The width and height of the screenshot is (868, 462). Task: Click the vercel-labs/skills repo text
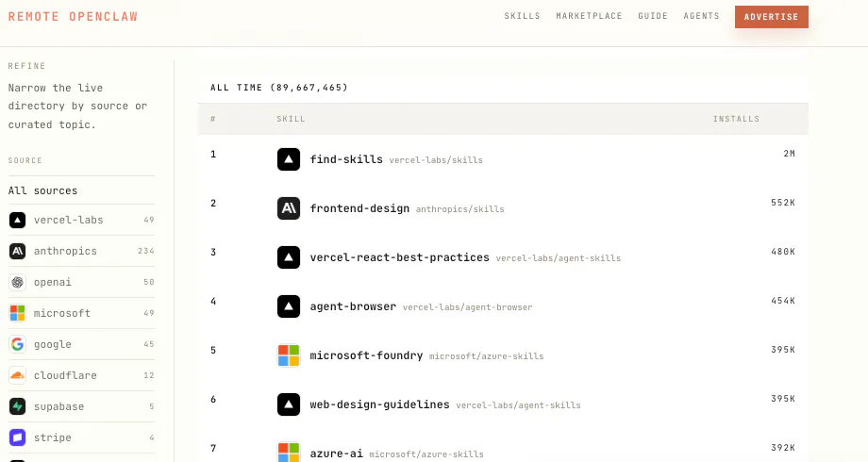pos(436,160)
